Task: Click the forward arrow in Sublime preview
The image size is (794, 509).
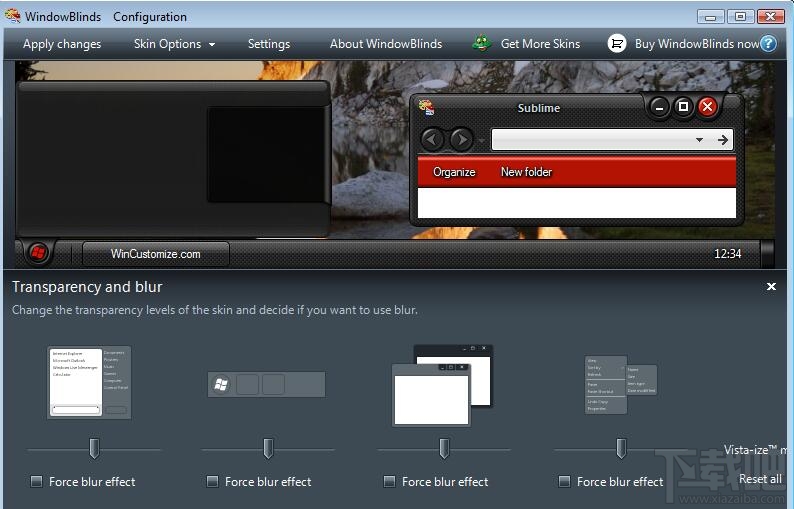Action: (x=461, y=139)
